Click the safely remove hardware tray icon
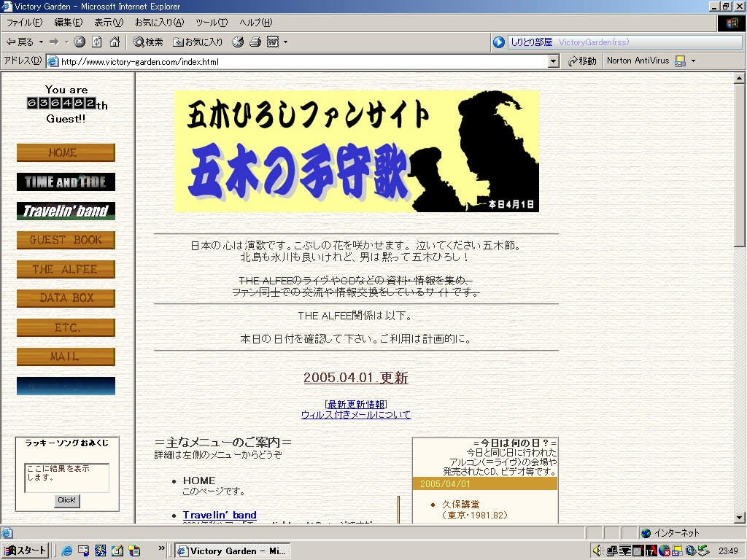Viewport: 747px width, 560px height. pos(704,551)
